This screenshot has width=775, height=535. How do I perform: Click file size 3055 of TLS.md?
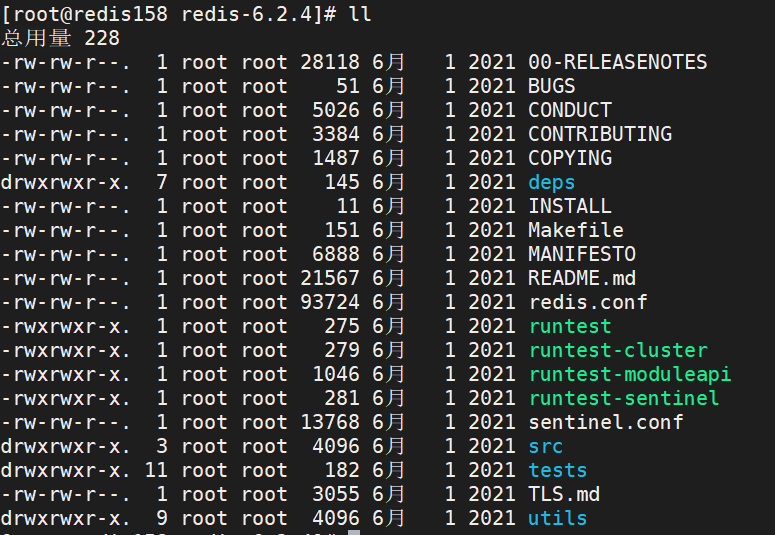(x=336, y=494)
